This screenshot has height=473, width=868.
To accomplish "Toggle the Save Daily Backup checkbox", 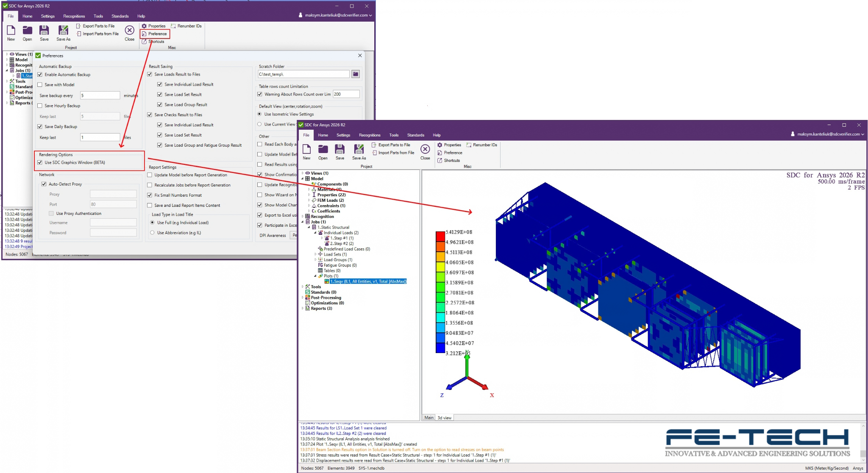I will click(40, 127).
